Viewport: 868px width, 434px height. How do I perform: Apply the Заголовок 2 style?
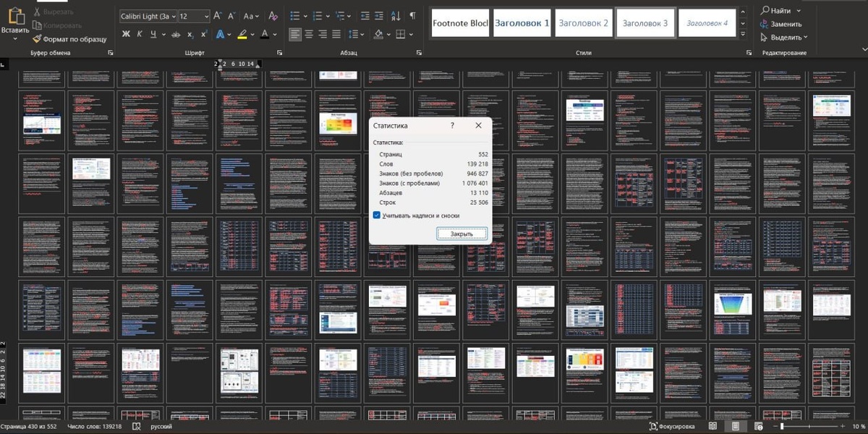(584, 22)
